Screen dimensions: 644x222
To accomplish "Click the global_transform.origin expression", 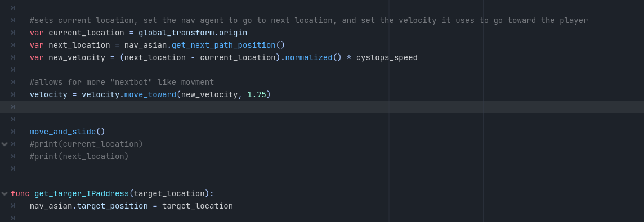I will tap(193, 33).
